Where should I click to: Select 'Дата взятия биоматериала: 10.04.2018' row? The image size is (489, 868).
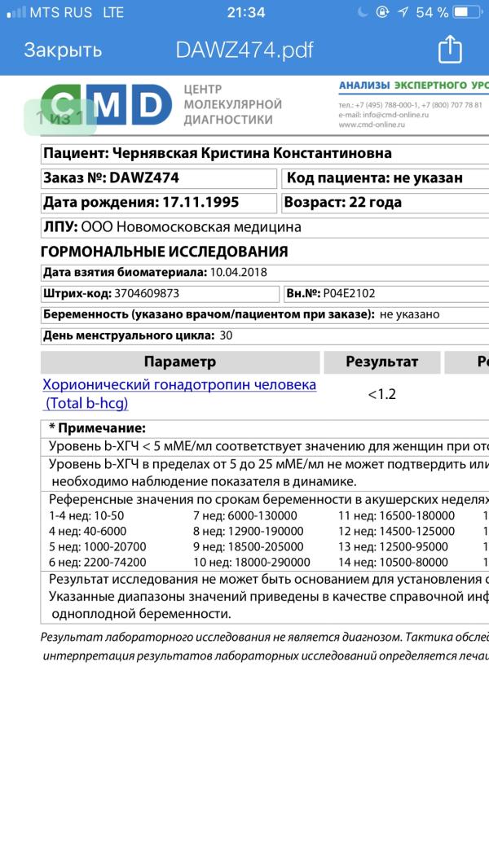(265, 272)
